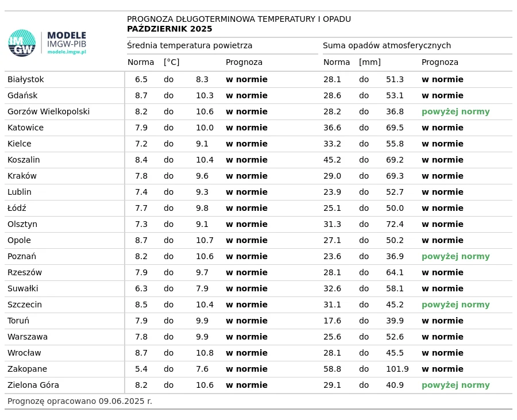Select the Zakopane city row label

(x=28, y=369)
